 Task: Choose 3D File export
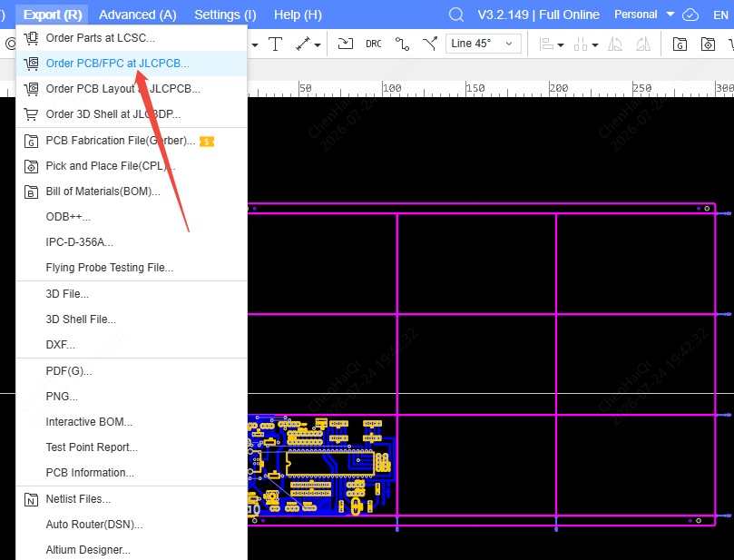point(132,294)
